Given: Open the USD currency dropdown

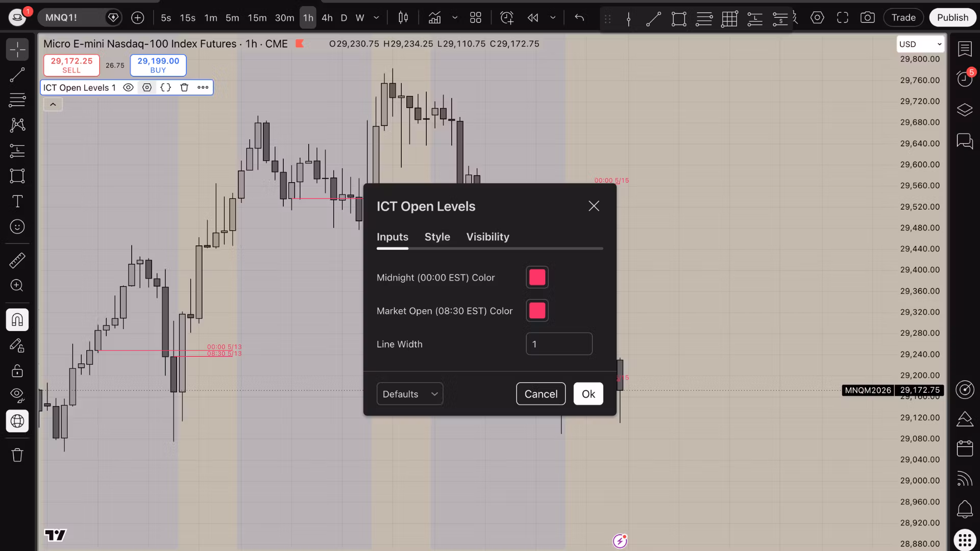Looking at the screenshot, I should (x=921, y=44).
